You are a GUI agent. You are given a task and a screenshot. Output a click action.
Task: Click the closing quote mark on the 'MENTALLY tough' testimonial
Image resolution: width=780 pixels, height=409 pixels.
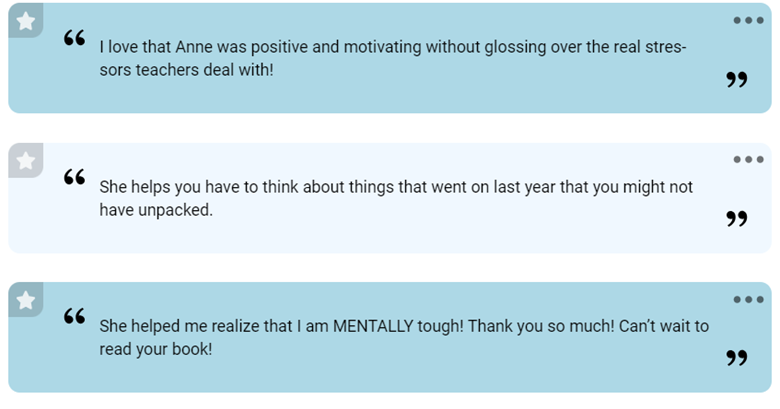pyautogui.click(x=737, y=358)
